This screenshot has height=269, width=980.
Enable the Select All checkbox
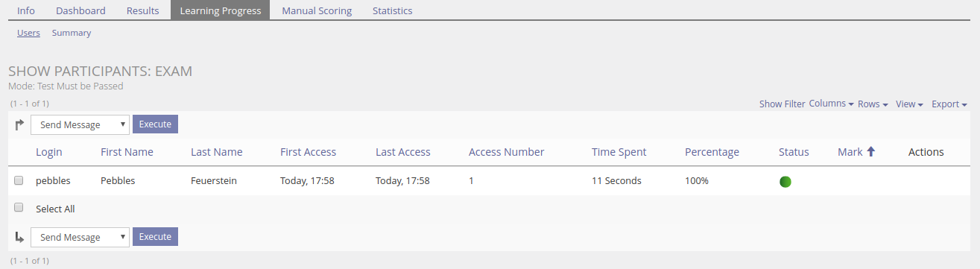[19, 208]
